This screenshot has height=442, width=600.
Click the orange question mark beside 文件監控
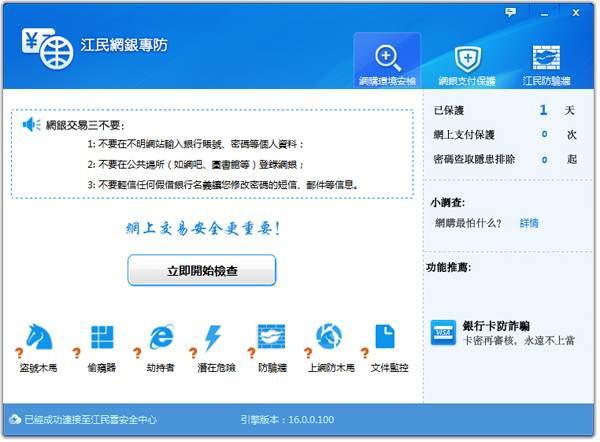(366, 353)
